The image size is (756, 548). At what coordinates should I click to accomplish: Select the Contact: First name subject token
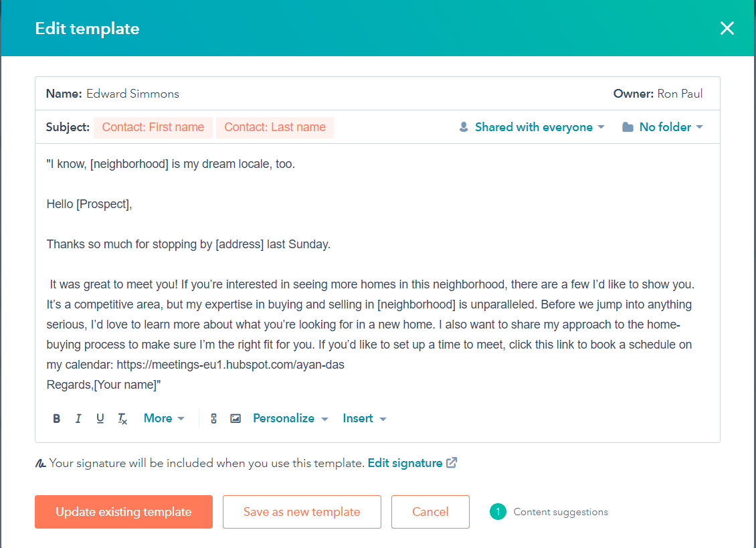(x=153, y=127)
